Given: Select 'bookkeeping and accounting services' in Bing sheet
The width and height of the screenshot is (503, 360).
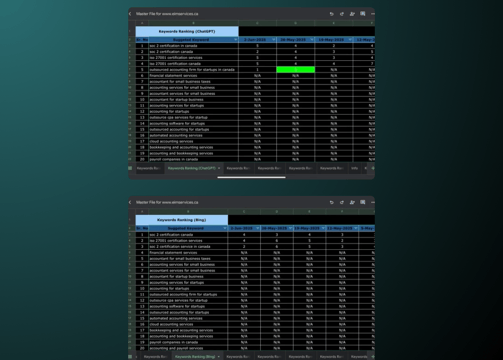Looking at the screenshot, I should click(x=188, y=330).
